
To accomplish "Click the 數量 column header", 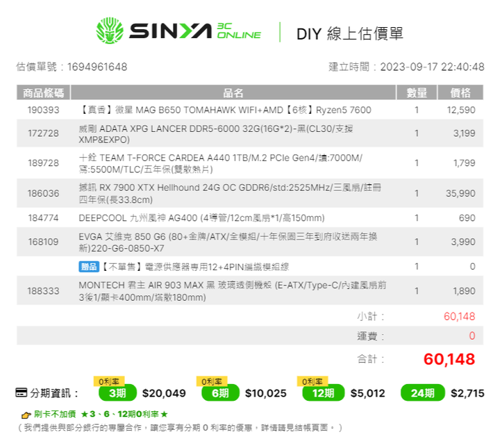I will 417,93.
